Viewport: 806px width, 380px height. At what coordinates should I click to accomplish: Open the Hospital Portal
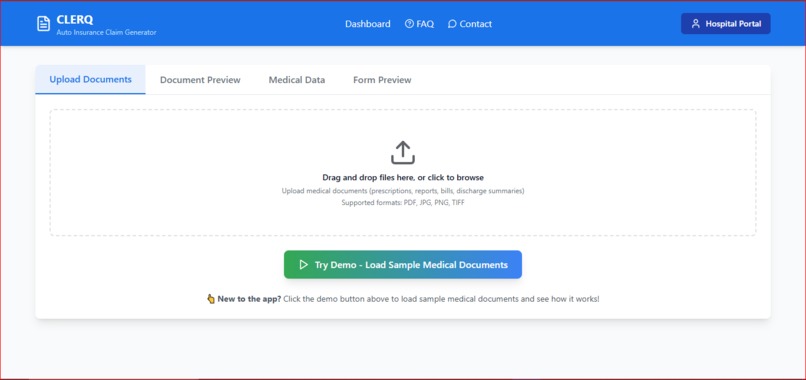tap(726, 24)
